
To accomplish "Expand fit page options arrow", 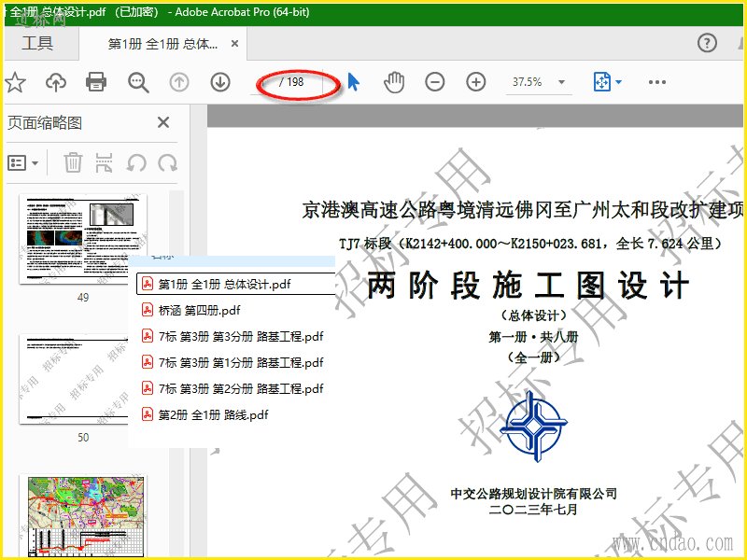I will pyautogui.click(x=618, y=82).
